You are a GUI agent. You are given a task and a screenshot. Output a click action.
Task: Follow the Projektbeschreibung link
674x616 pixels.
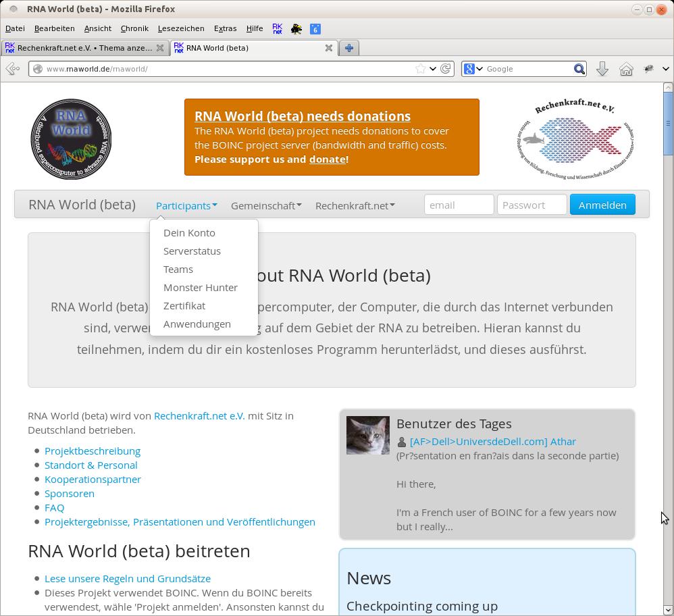coord(93,451)
